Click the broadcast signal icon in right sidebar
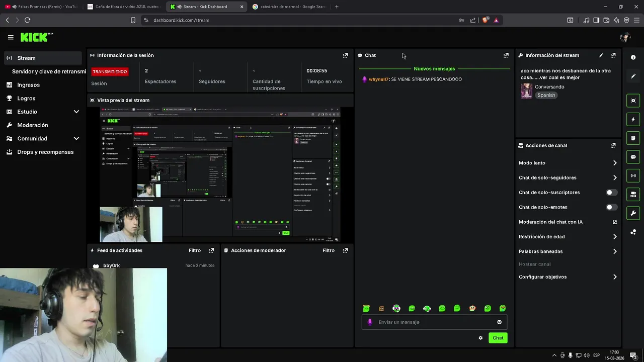The width and height of the screenshot is (644, 362). 633,175
